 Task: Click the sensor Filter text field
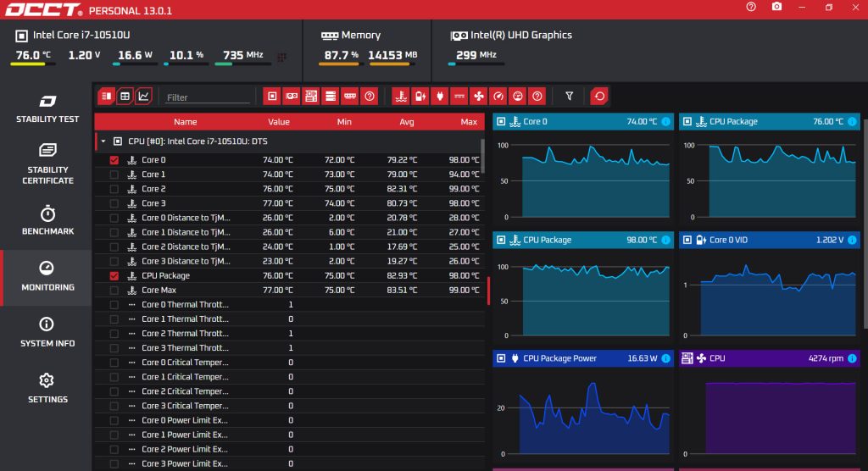click(208, 97)
